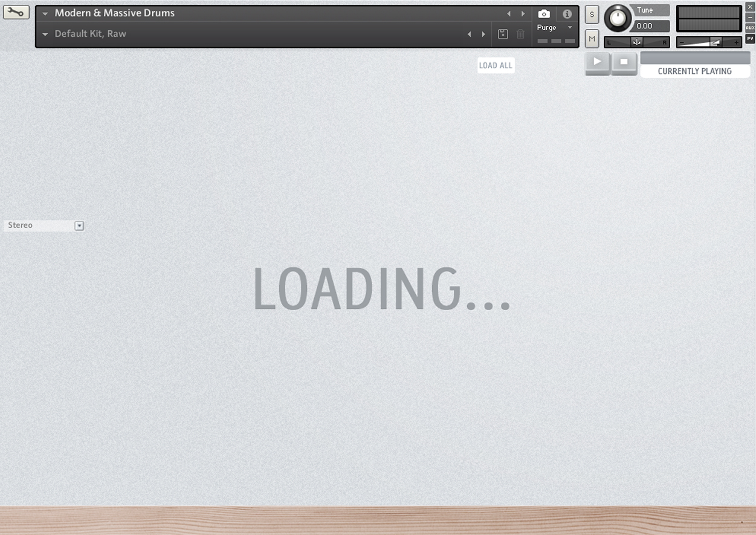This screenshot has height=535, width=756.
Task: Click the Tune value field 0.00
Action: 650,26
